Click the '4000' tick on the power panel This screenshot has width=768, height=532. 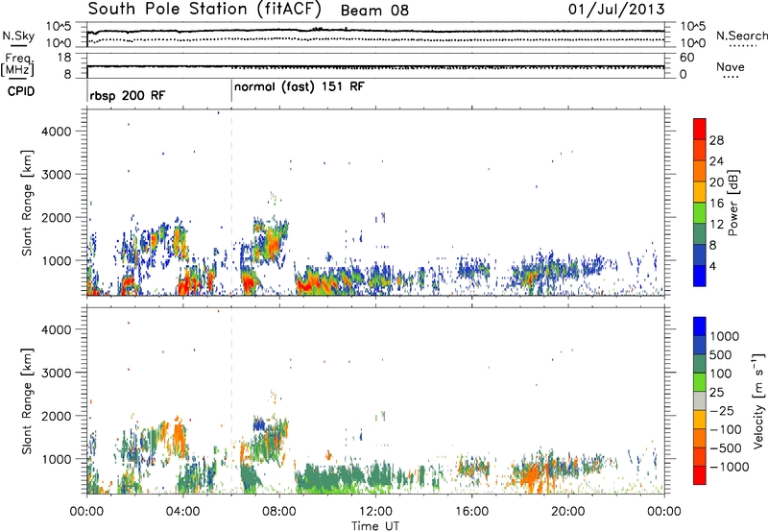point(57,132)
